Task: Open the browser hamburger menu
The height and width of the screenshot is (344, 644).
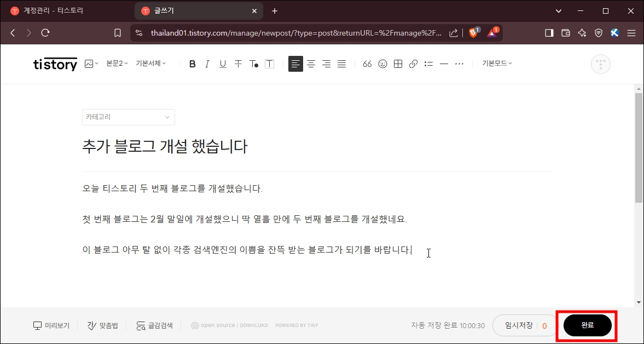Action: [x=631, y=32]
